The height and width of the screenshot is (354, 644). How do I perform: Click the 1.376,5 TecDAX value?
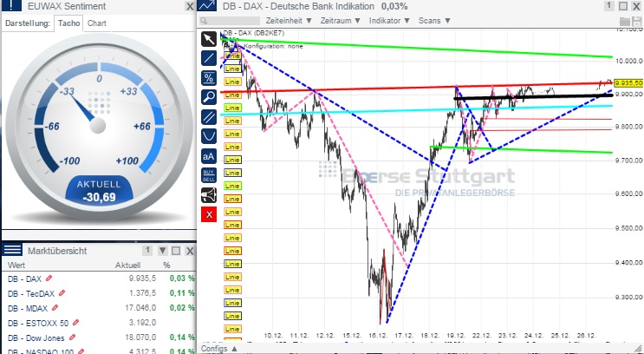click(x=142, y=293)
